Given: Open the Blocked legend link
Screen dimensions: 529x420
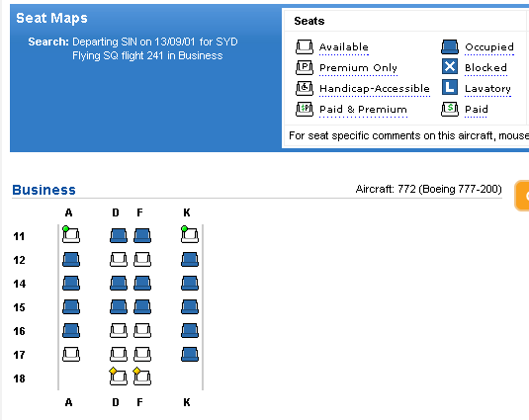Looking at the screenshot, I should (x=485, y=68).
